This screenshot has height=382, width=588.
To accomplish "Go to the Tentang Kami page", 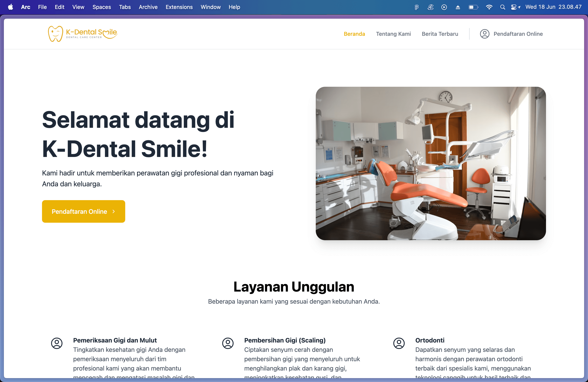I will click(393, 34).
